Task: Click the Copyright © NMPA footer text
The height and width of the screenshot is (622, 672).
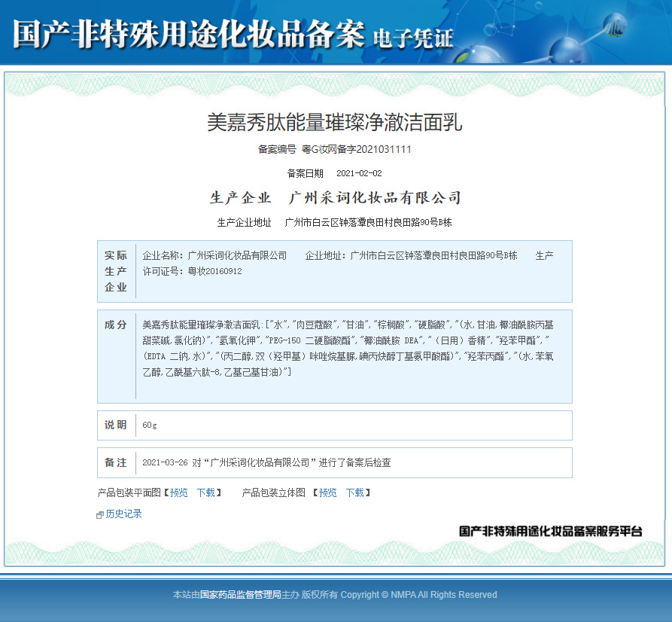Action: [x=418, y=595]
